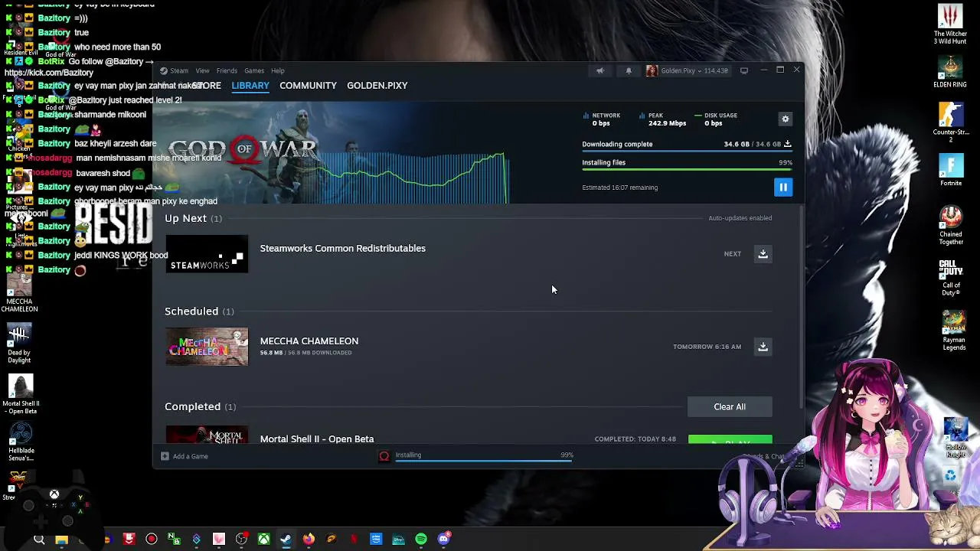Click the Downloading complete progress bar
Image resolution: width=980 pixels, height=551 pixels.
(x=687, y=152)
